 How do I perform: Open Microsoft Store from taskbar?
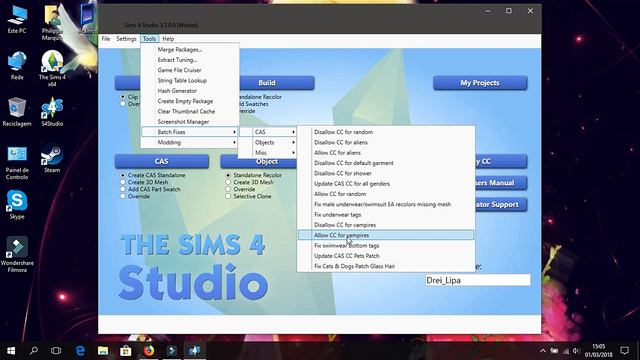coord(126,351)
